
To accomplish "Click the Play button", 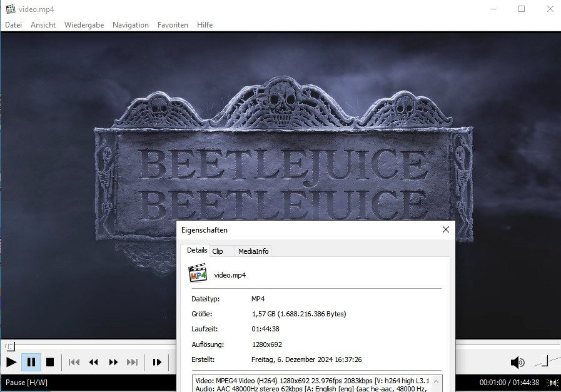I will click(11, 363).
